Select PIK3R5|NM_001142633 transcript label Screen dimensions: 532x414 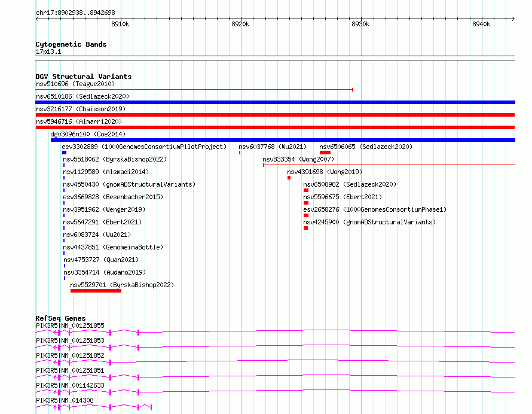tap(70, 385)
